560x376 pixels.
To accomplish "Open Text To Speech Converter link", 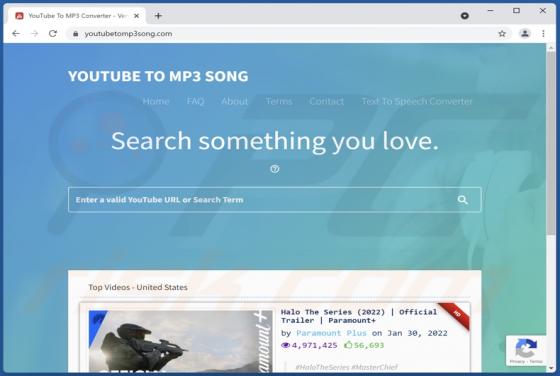I will (417, 101).
